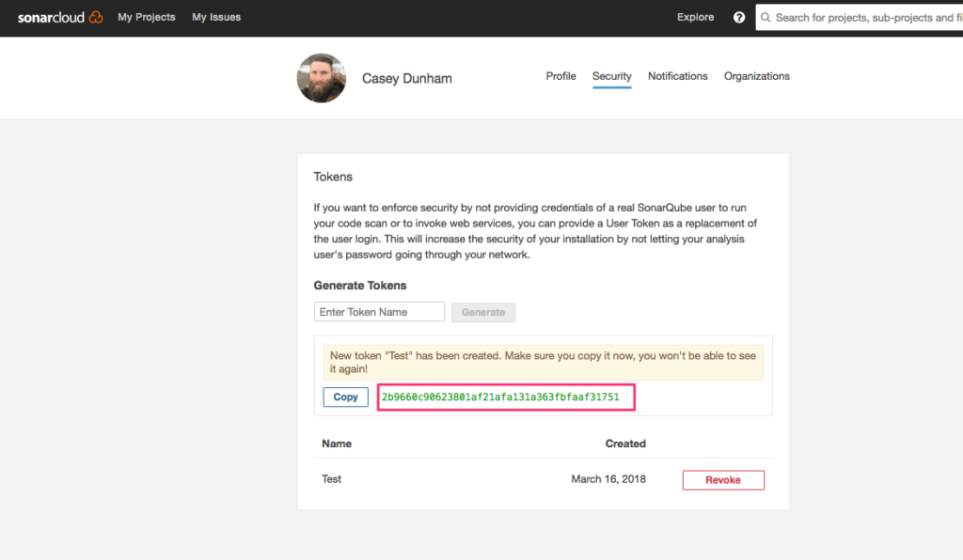This screenshot has height=560, width=963.
Task: Click the Enter Token Name field
Action: point(379,312)
